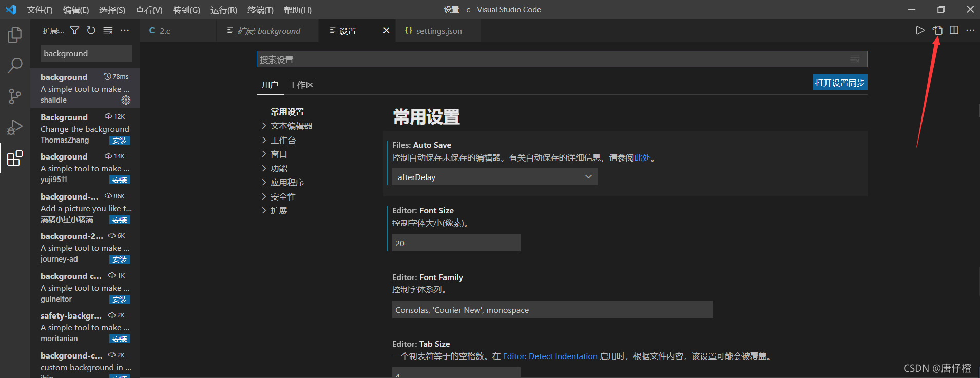Switch to the 扩展 background tab
Viewport: 980px width, 378px height.
click(x=267, y=31)
